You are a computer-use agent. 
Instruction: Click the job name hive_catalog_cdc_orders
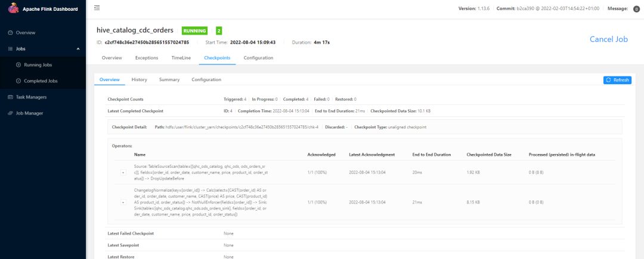point(135,30)
